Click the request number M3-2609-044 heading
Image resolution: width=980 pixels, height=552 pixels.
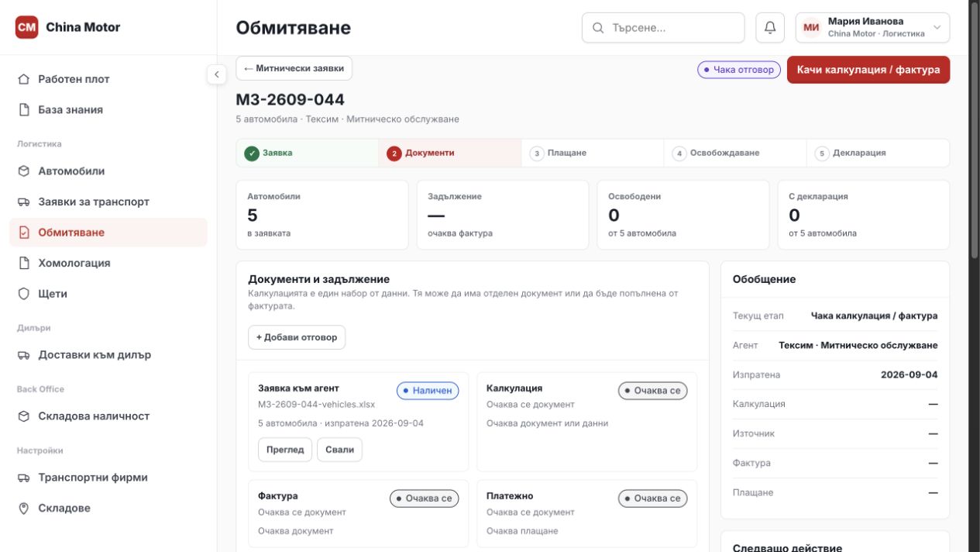point(291,100)
